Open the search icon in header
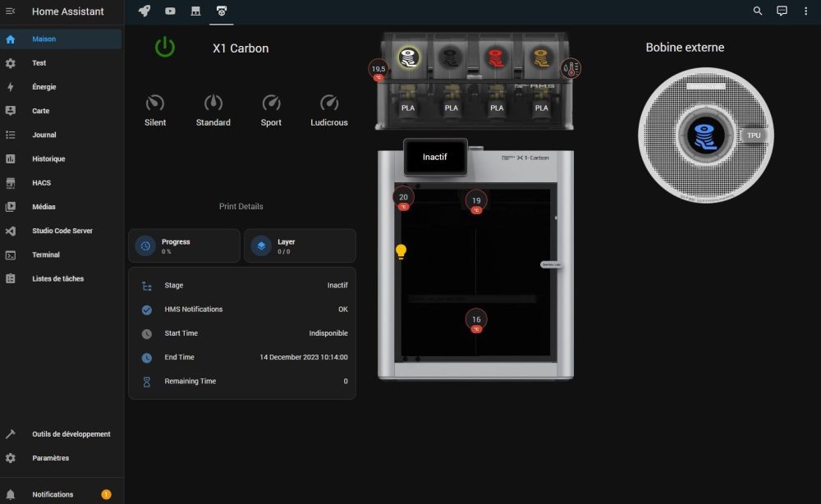Image resolution: width=821 pixels, height=504 pixels. 758,11
